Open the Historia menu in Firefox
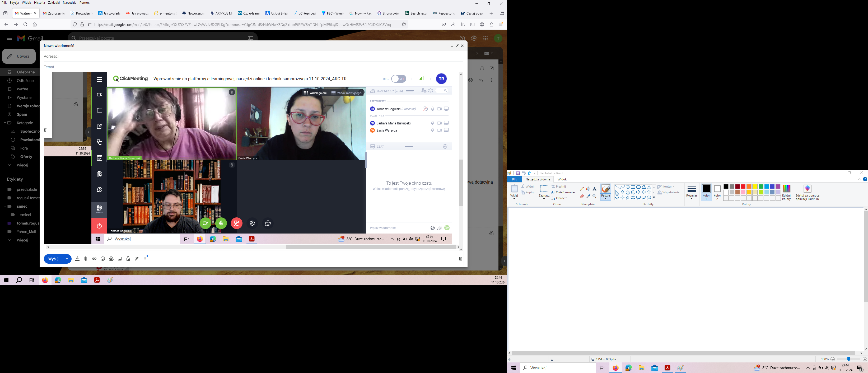The width and height of the screenshot is (868, 373). pos(39,3)
